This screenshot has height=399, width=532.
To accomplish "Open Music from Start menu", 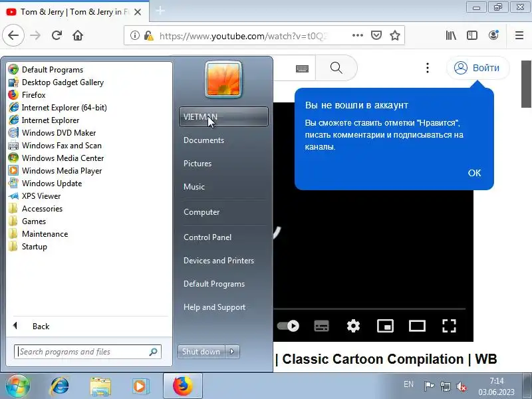I will (x=194, y=187).
